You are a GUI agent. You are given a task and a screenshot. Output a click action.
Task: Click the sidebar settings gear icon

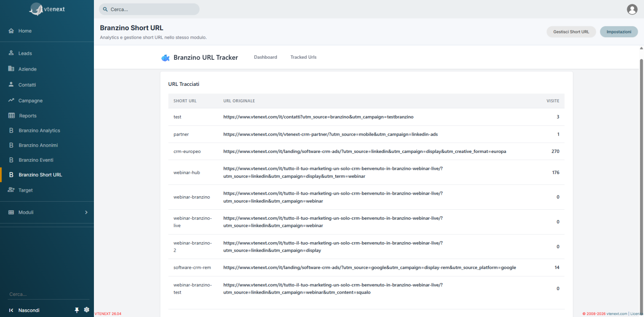tap(87, 310)
